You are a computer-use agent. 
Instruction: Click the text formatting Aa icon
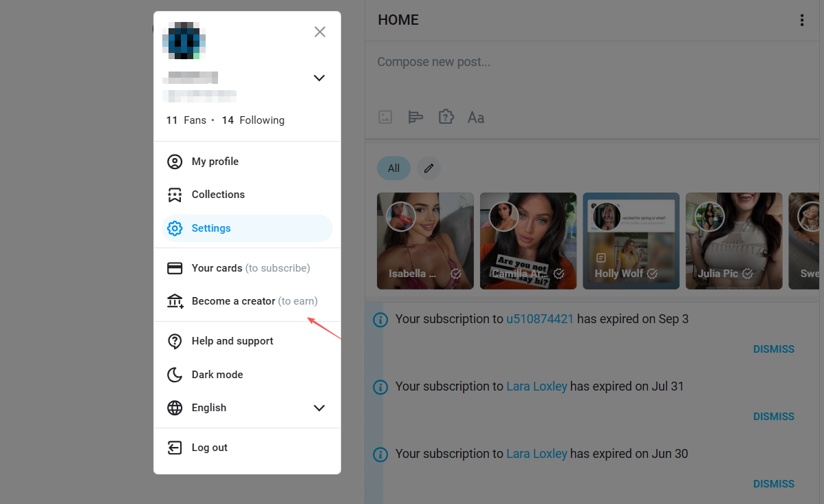(x=476, y=118)
